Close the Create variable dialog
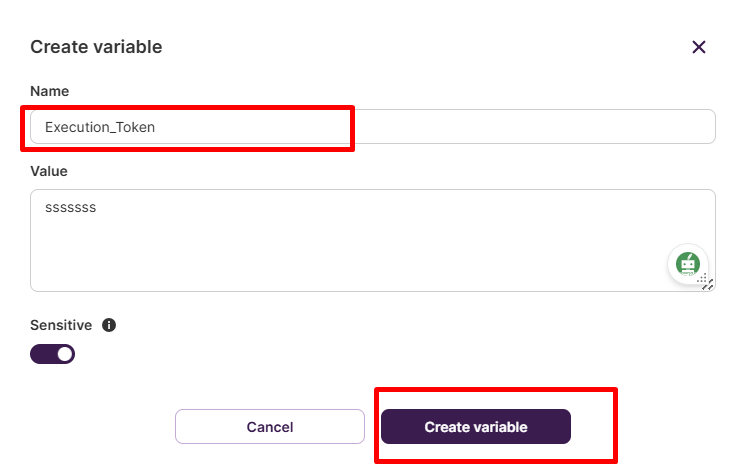Image resolution: width=740 pixels, height=470 pixels. click(699, 47)
